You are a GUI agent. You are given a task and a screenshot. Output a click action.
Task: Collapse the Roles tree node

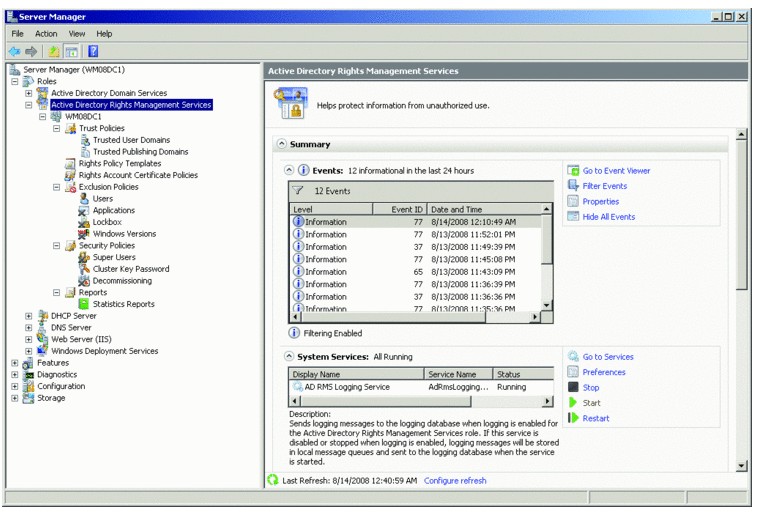pos(15,81)
